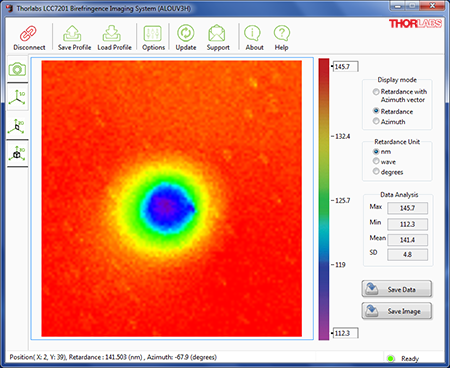Click the 119 color scale label

[x=340, y=265]
